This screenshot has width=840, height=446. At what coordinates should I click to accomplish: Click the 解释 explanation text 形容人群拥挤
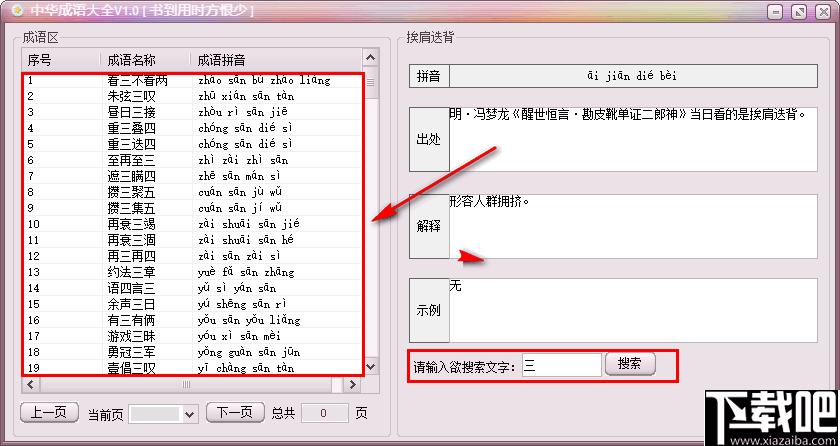pyautogui.click(x=490, y=202)
